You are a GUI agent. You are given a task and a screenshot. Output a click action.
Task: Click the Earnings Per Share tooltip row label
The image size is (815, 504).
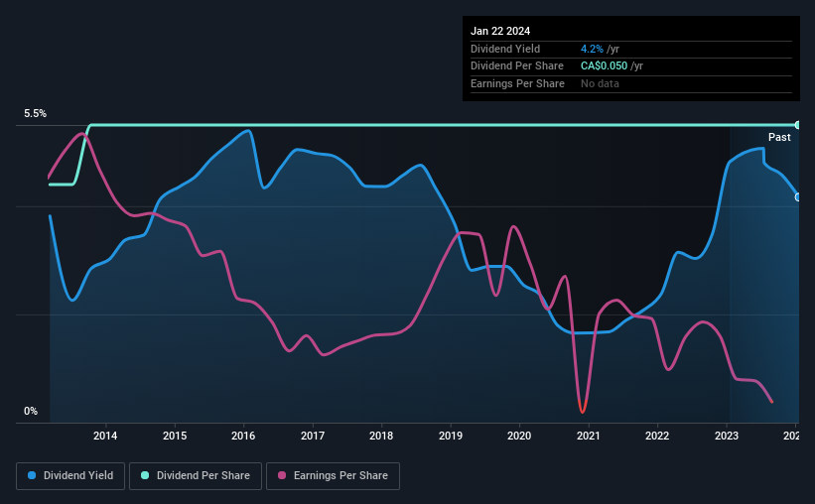click(x=517, y=83)
